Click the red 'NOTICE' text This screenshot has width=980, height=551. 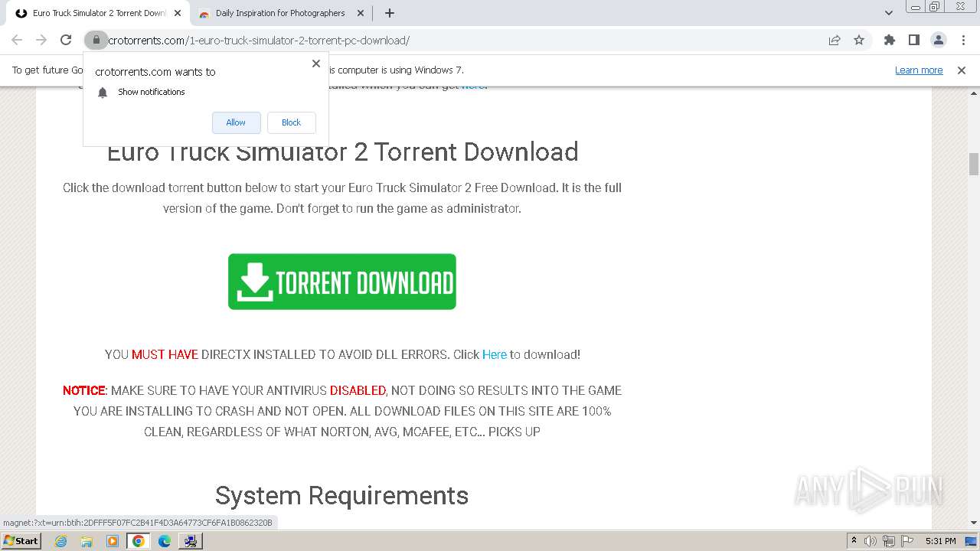[83, 390]
